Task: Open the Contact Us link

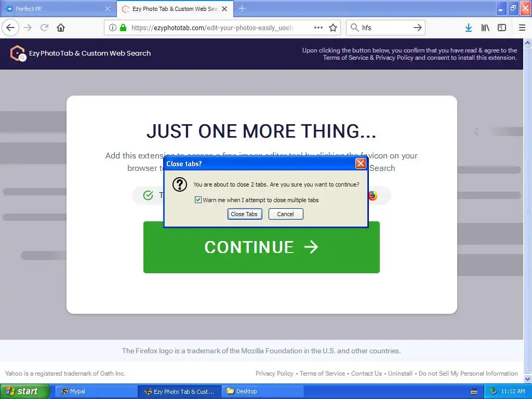Action: [x=366, y=373]
